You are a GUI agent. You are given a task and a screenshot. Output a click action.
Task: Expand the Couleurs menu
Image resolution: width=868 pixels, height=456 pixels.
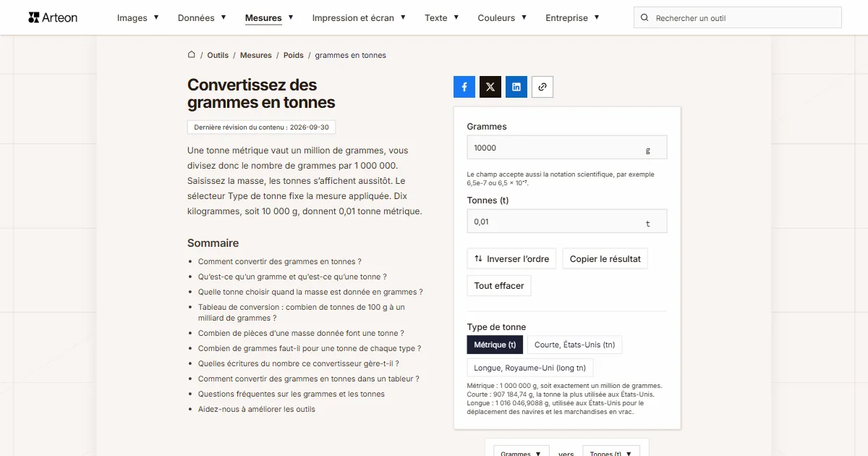pos(502,18)
